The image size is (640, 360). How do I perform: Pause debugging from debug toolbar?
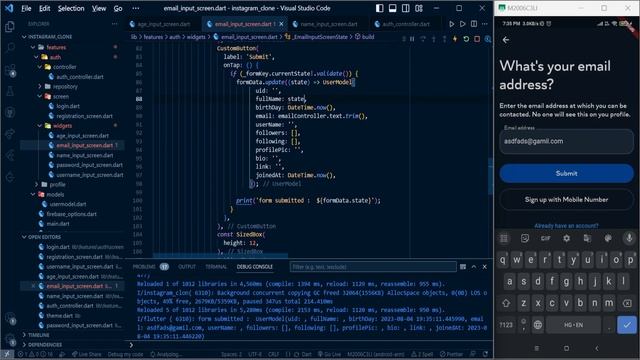click(x=412, y=39)
